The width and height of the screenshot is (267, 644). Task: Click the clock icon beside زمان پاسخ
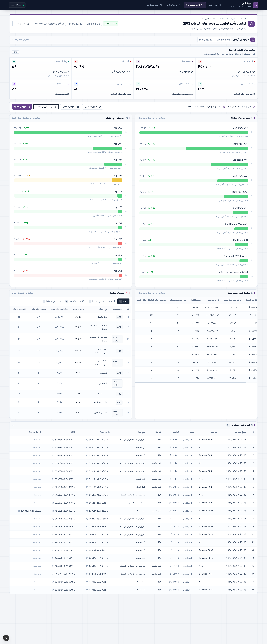click(x=254, y=107)
